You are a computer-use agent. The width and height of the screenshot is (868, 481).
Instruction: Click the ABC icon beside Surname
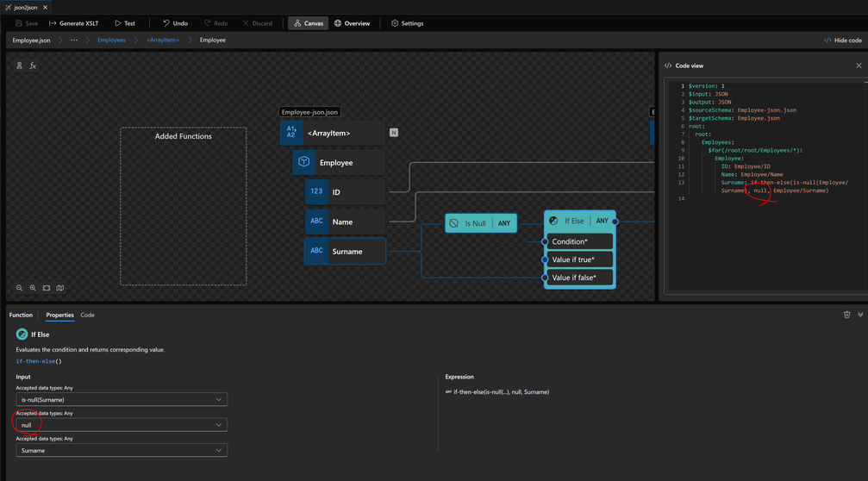coord(316,251)
